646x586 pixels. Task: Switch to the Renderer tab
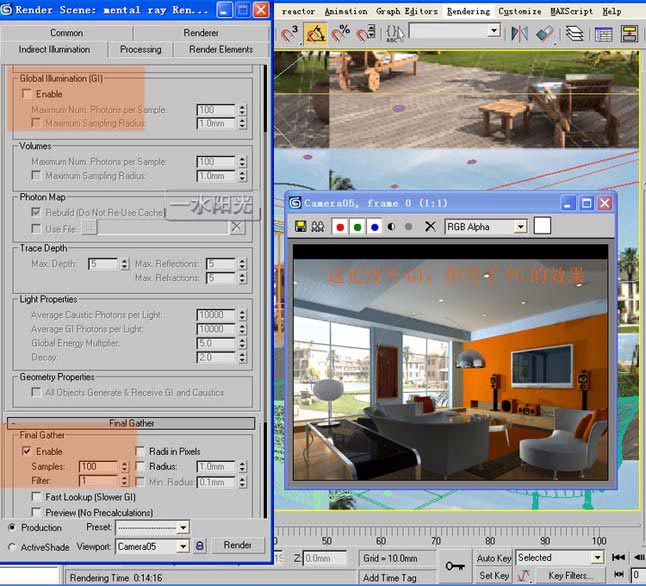201,33
